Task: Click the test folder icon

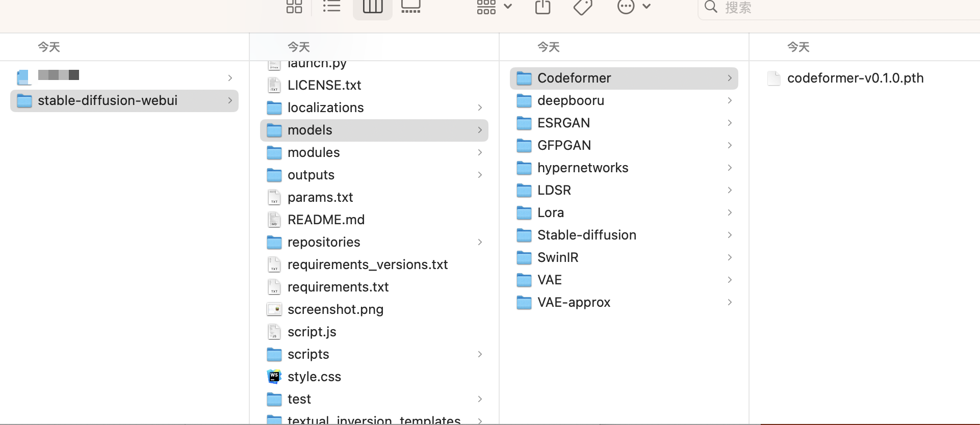Action: tap(274, 399)
